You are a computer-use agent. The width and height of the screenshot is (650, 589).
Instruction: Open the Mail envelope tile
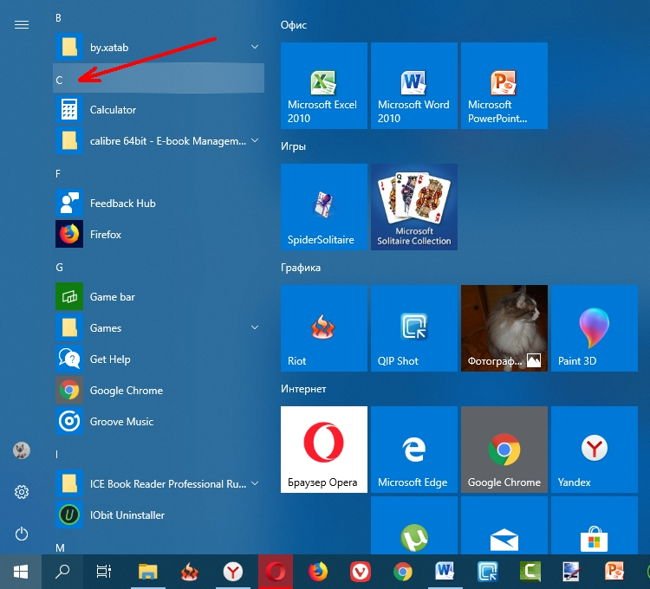[x=504, y=525]
